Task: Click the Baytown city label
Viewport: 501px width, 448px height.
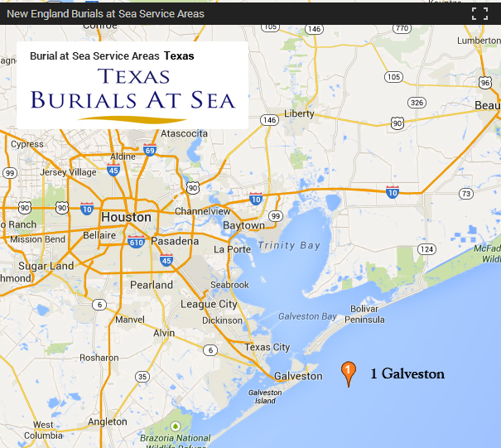Action: coord(243,225)
